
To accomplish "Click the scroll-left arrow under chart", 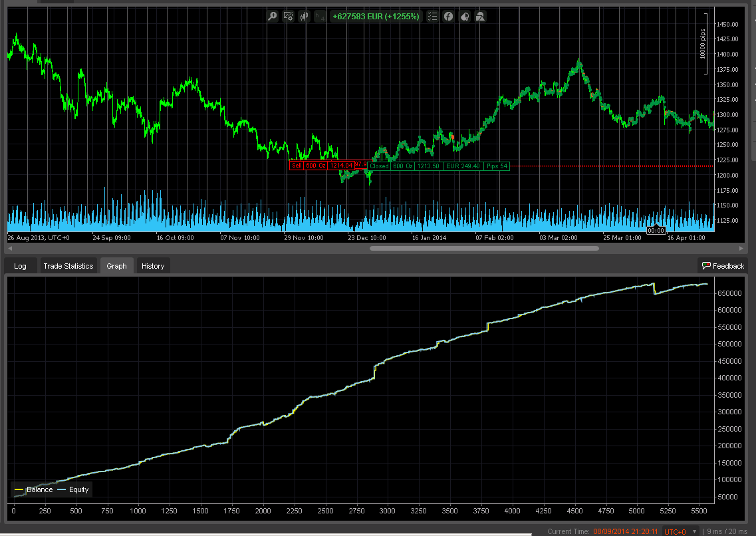I will click(9, 248).
